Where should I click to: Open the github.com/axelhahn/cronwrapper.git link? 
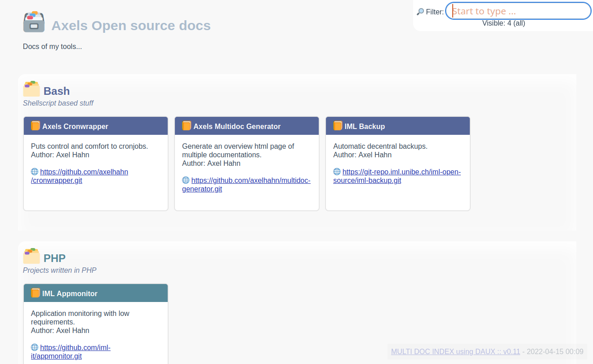pos(80,176)
